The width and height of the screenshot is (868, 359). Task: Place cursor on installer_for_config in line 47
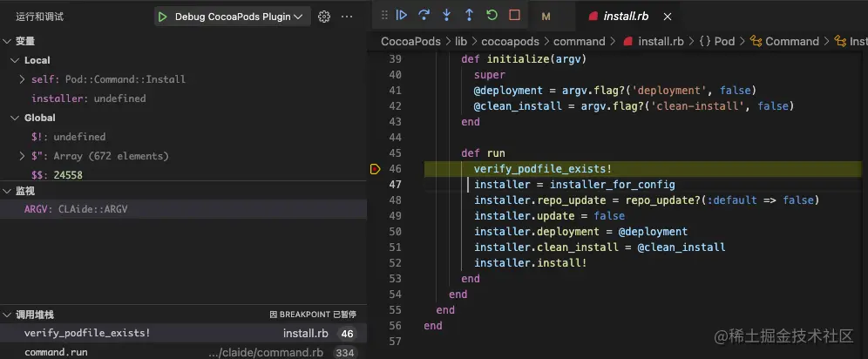click(x=613, y=184)
